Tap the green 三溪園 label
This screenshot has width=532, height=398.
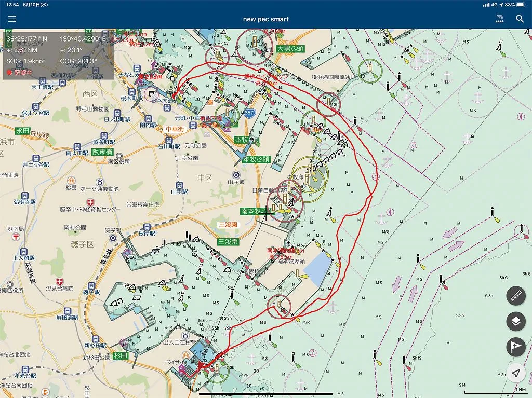228,242
